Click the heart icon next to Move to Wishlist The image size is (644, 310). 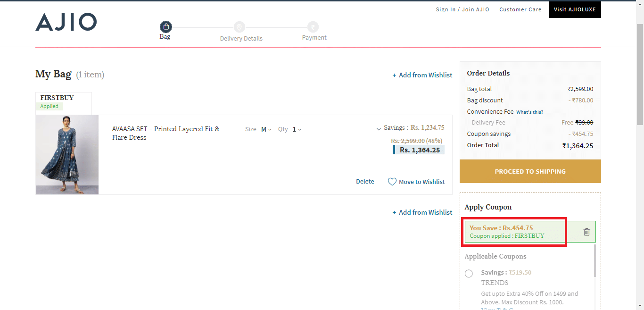392,182
